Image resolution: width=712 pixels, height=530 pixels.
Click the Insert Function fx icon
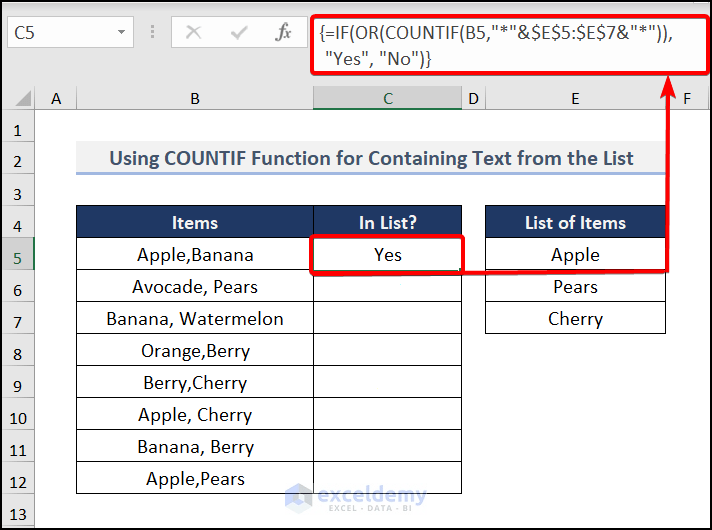point(283,32)
